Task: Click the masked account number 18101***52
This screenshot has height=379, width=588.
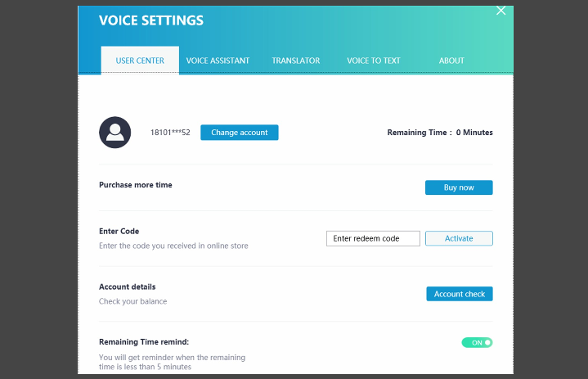Action: [x=170, y=133]
